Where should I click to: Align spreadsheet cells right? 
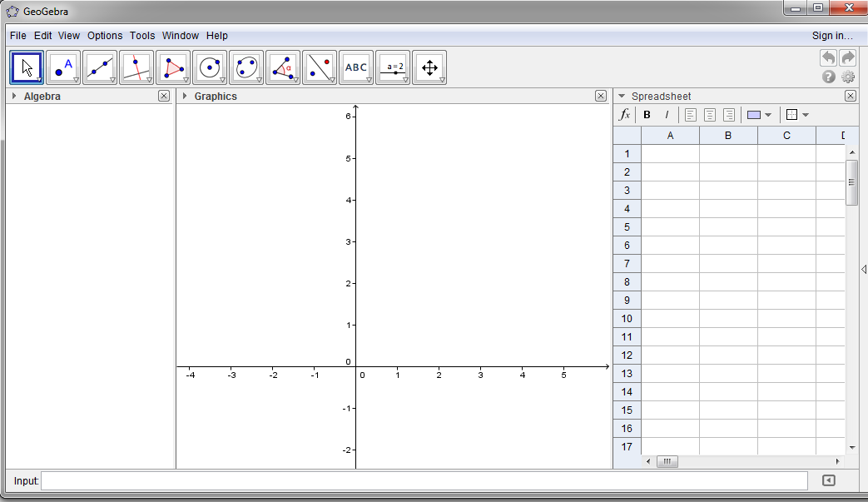point(729,115)
